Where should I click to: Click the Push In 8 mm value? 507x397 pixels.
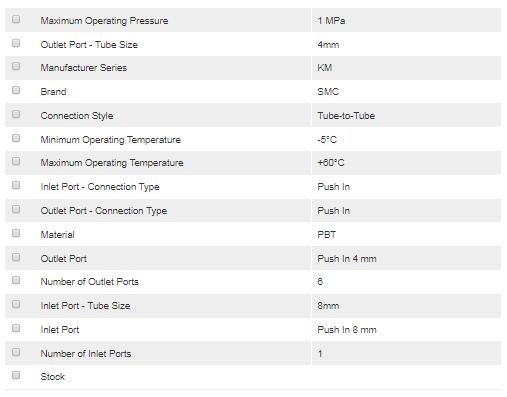[x=347, y=330]
